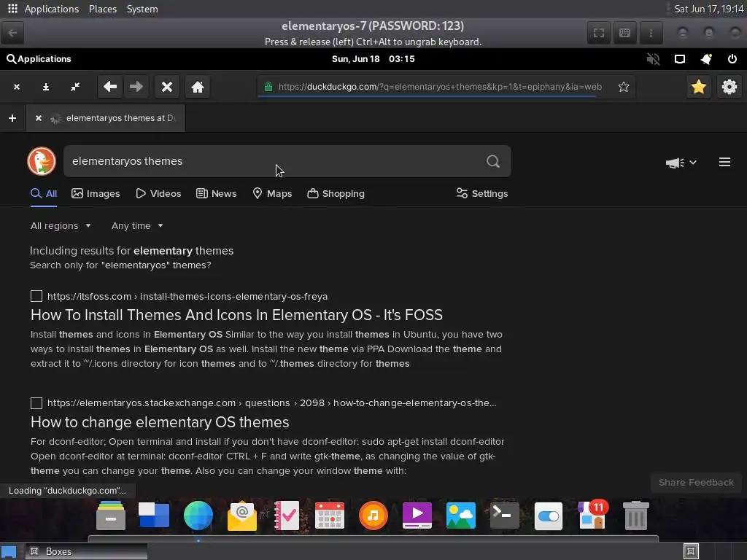
Task: Open bookmarks via the gold star button
Action: click(698, 87)
